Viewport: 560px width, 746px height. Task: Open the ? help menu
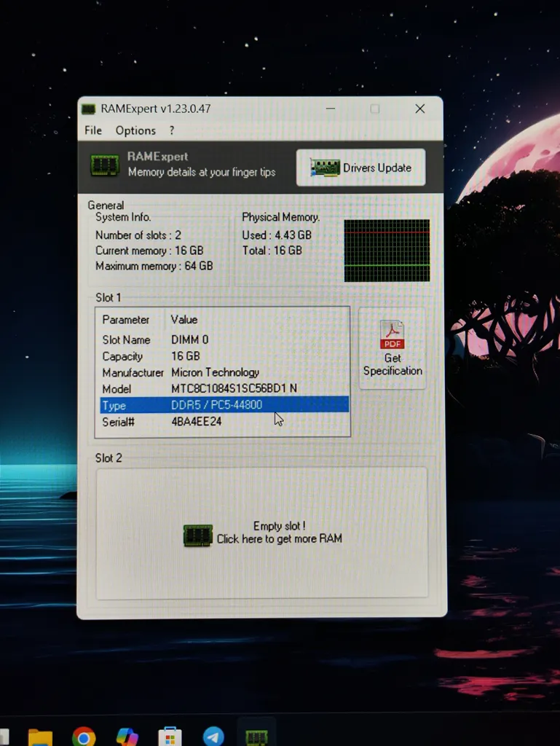pyautogui.click(x=172, y=130)
